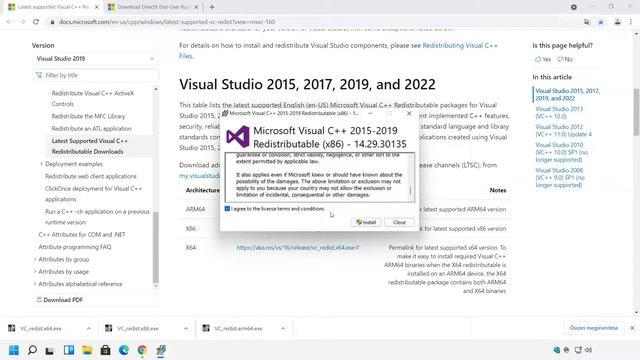The height and width of the screenshot is (360, 640).
Task: Expand the Attributes by group node
Action: 35,259
